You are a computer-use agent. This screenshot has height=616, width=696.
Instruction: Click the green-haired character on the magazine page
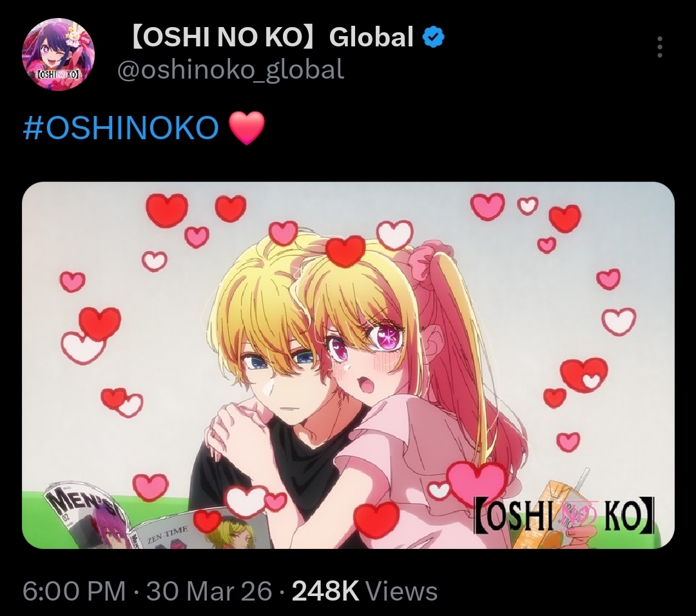[231, 533]
